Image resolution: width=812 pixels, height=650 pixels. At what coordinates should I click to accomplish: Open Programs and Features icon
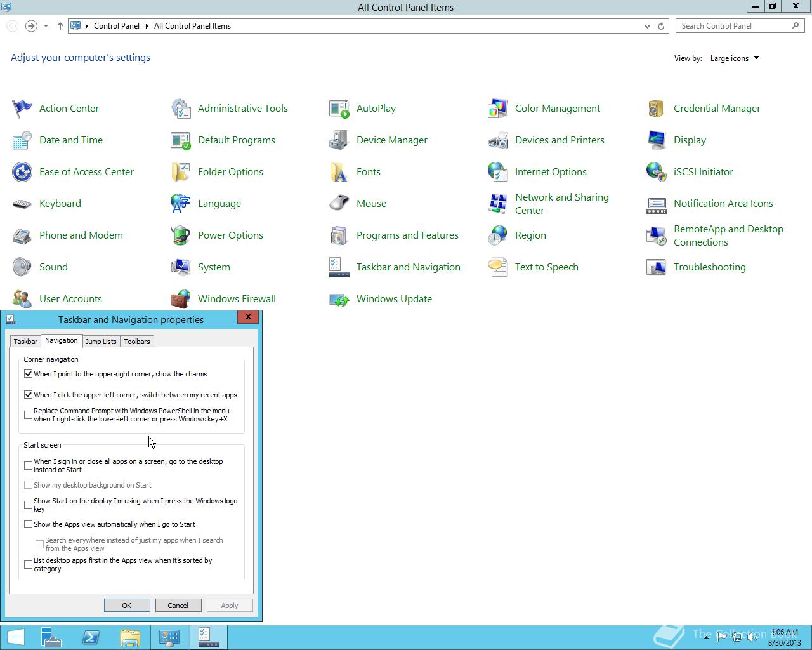pos(339,235)
